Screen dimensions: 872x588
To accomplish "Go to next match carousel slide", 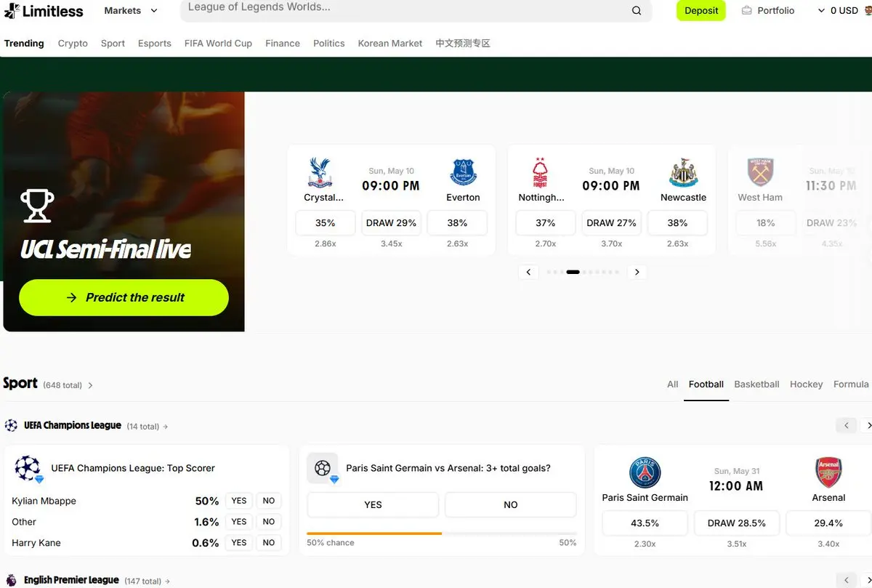I will [637, 272].
